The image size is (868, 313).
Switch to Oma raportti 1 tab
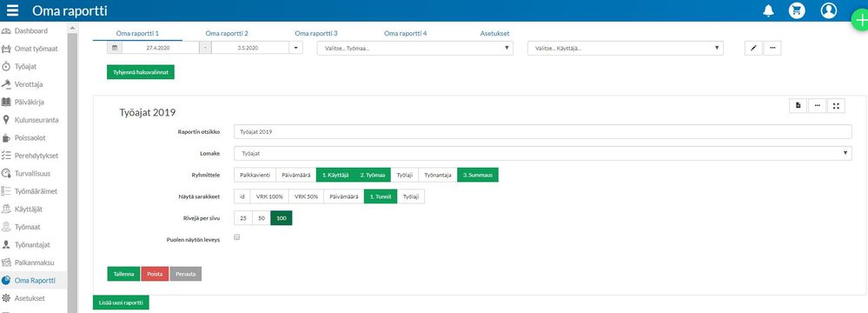coord(137,33)
